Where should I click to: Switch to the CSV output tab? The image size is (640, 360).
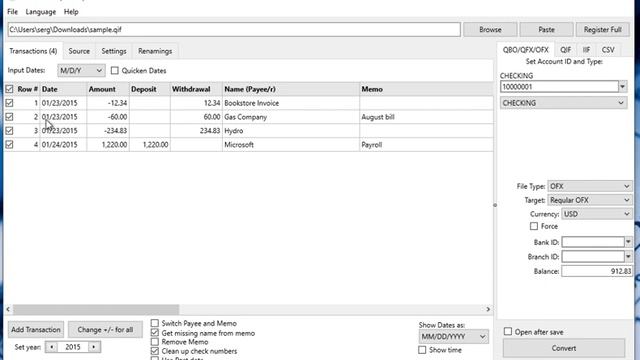click(x=608, y=50)
